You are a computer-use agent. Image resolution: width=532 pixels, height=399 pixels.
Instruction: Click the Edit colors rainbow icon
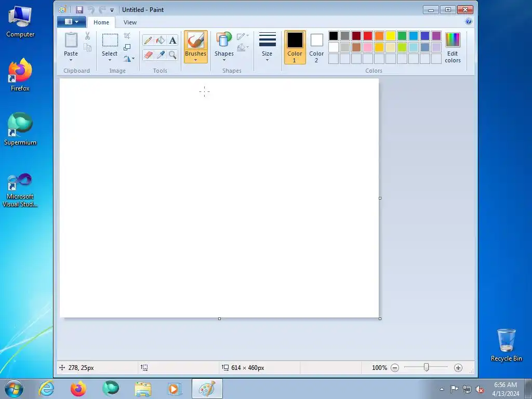[x=453, y=40]
